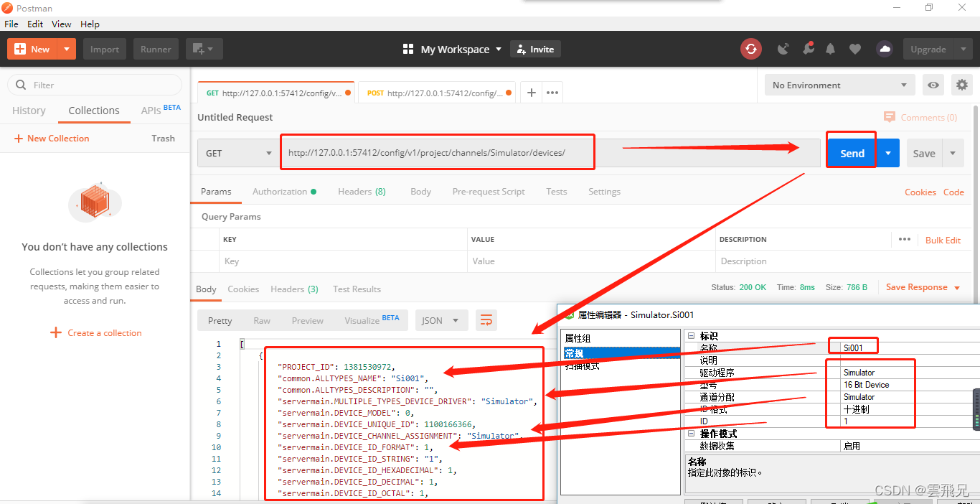Click the orange New button
980x504 pixels.
pyautogui.click(x=32, y=49)
